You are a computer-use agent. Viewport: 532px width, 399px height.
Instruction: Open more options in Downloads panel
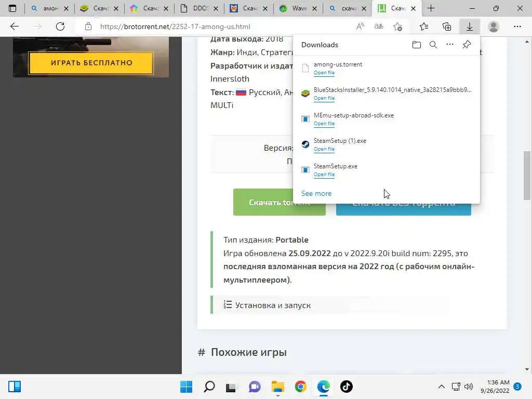click(x=449, y=45)
